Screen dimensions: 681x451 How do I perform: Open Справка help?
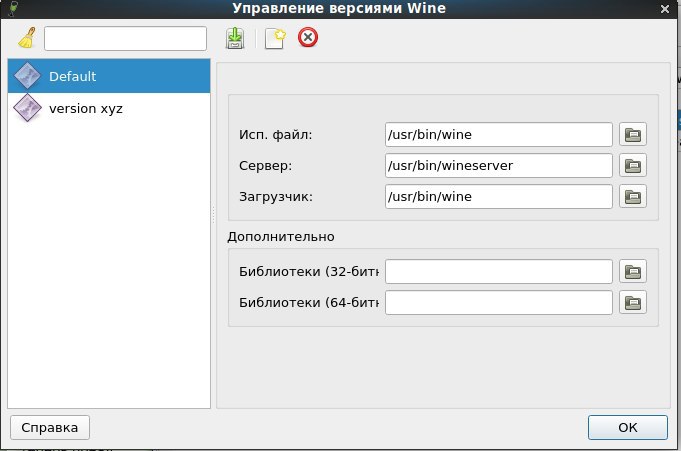click(50, 428)
